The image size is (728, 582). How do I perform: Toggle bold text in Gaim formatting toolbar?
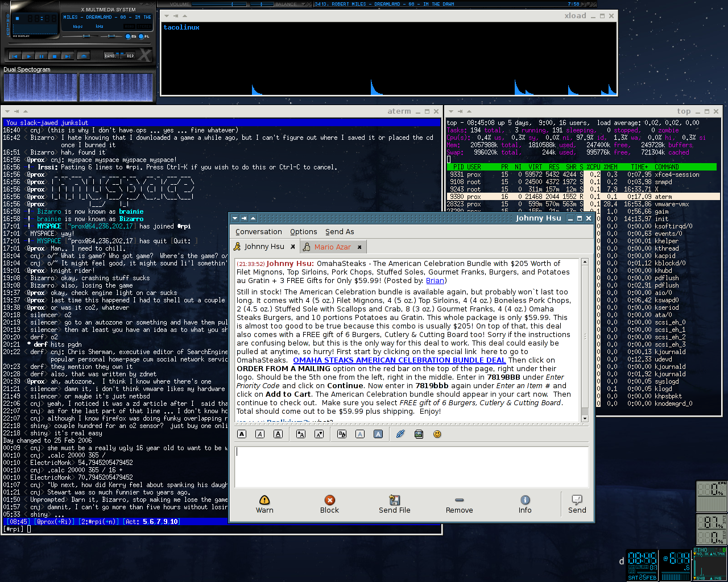(242, 434)
